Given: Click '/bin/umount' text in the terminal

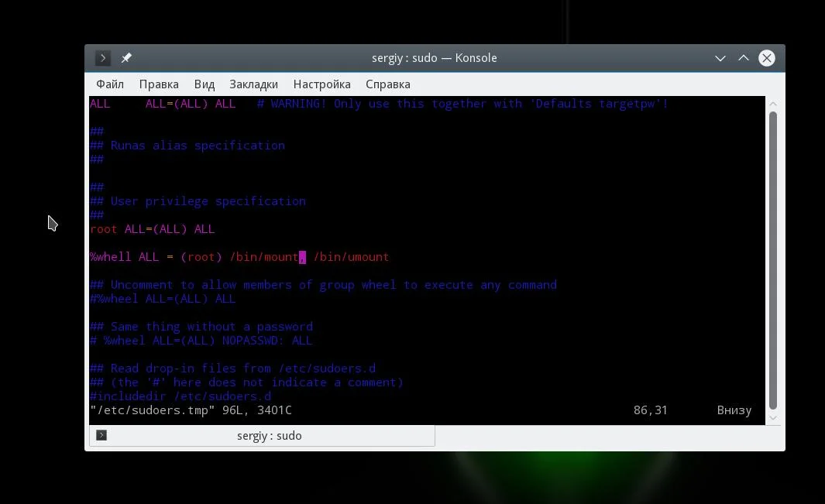Looking at the screenshot, I should [x=351, y=257].
